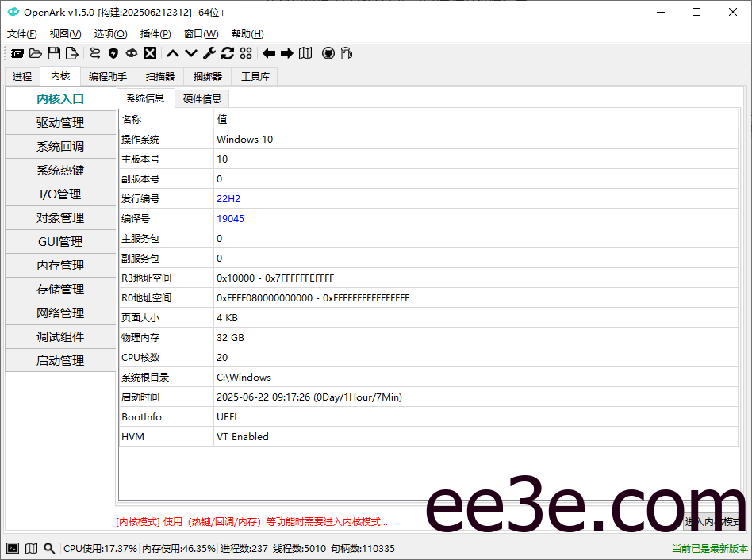Refresh using the circular arrows toolbar icon
The width and height of the screenshot is (752, 560).
(228, 53)
